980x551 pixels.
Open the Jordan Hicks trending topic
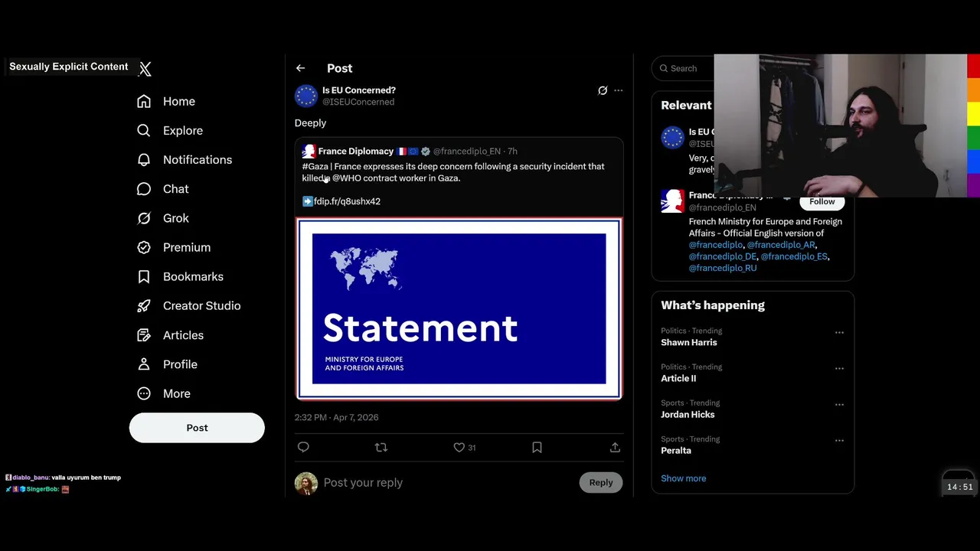[688, 415]
